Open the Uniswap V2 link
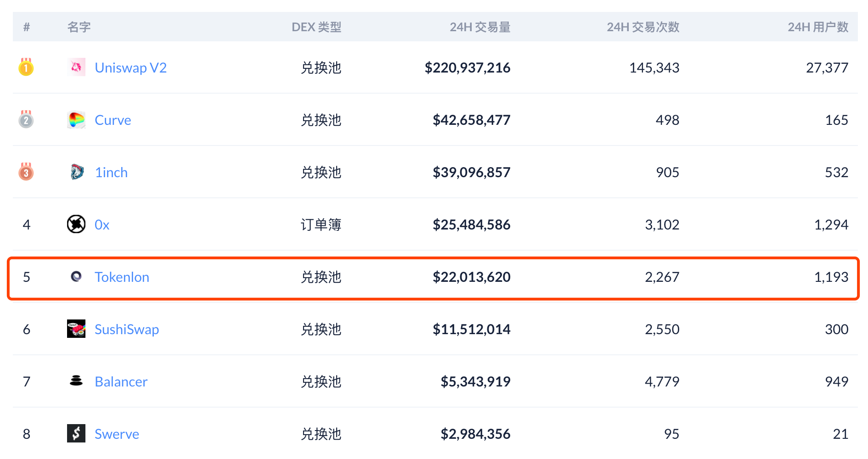 [130, 67]
